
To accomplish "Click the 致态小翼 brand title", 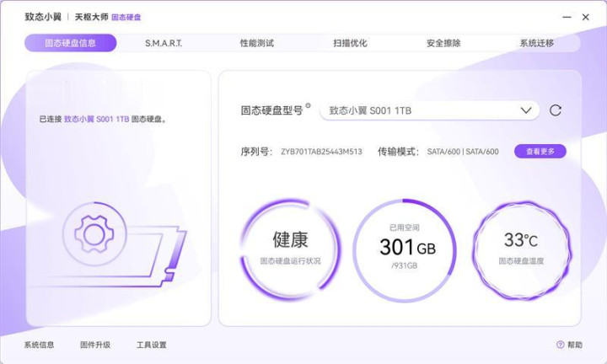I will (43, 17).
